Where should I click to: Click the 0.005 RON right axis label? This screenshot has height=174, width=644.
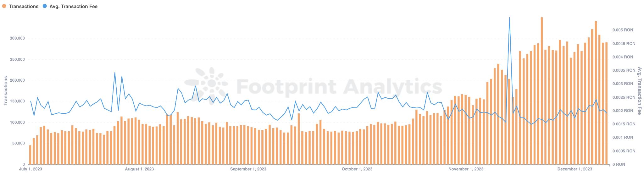623,30
